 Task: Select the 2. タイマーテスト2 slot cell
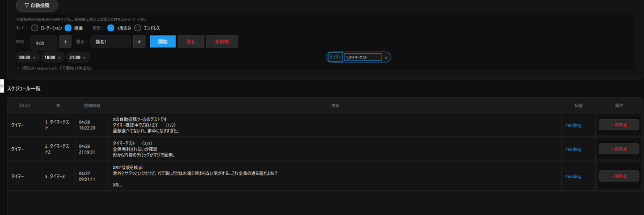click(x=58, y=149)
